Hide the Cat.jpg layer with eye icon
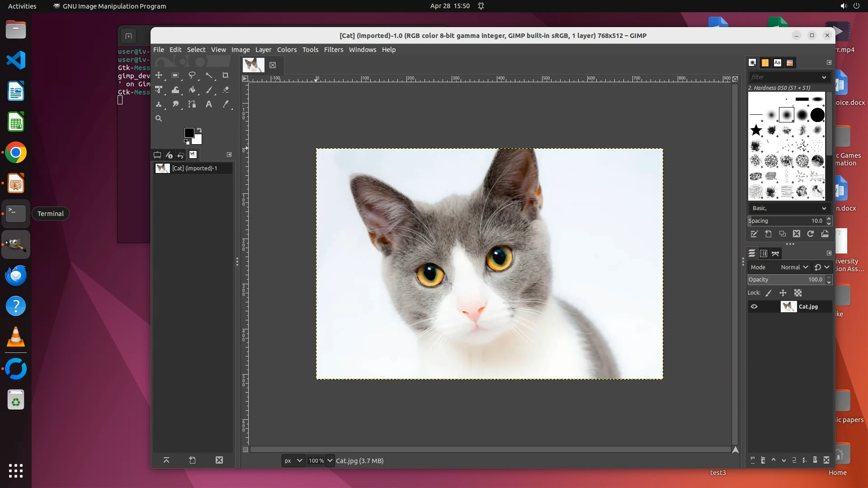This screenshot has width=868, height=488. [754, 307]
